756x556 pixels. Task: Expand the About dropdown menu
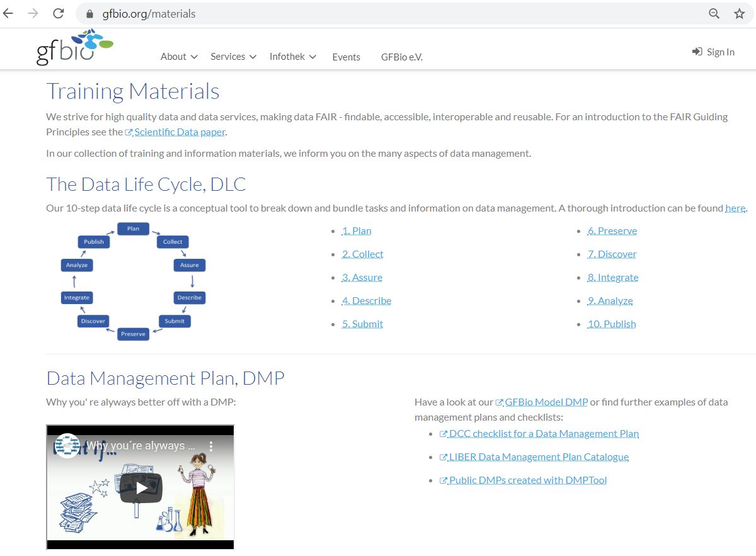point(179,57)
